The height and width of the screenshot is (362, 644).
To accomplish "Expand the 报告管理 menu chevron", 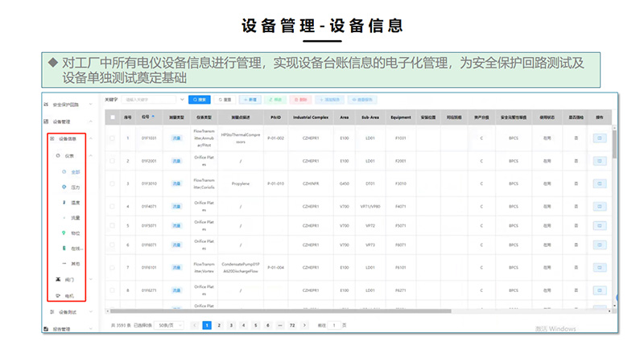I will pyautogui.click(x=91, y=329).
